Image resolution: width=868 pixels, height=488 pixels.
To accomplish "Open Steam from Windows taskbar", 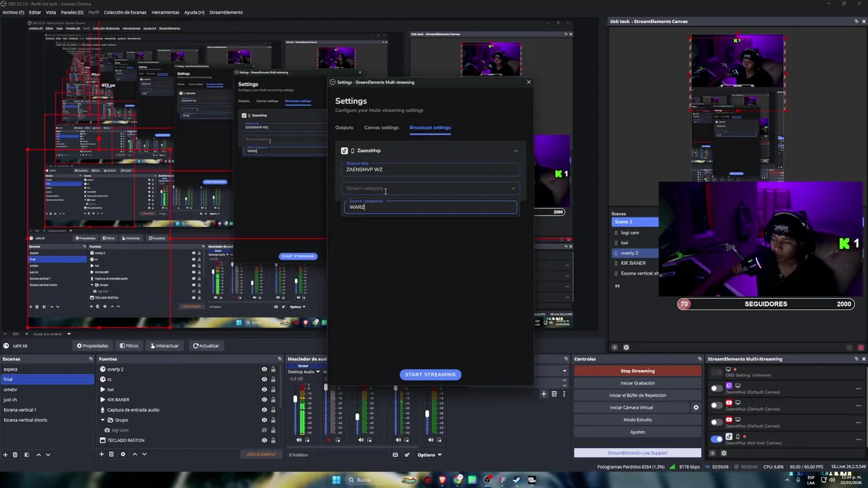I will coord(517,480).
